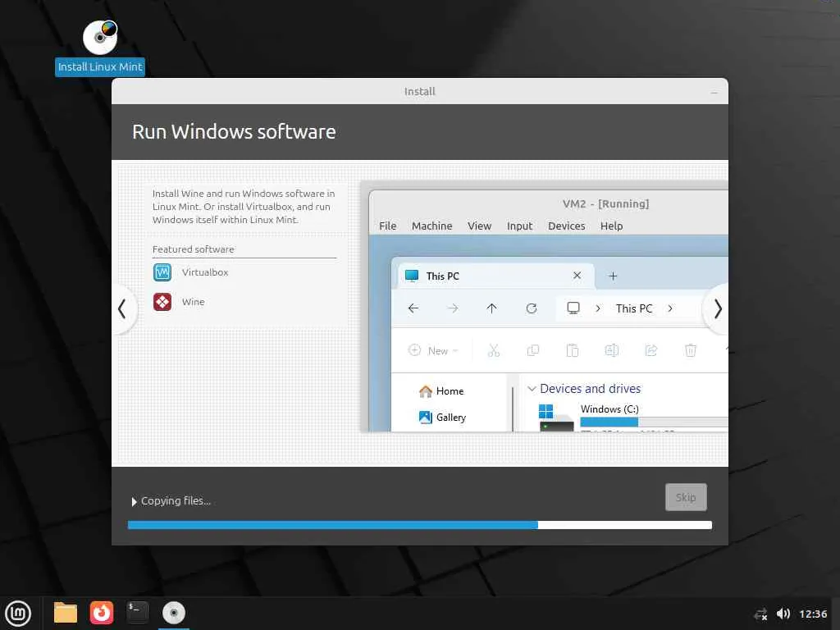Click the Share icon in Explorer toolbar
The height and width of the screenshot is (630, 840).
[x=651, y=351]
